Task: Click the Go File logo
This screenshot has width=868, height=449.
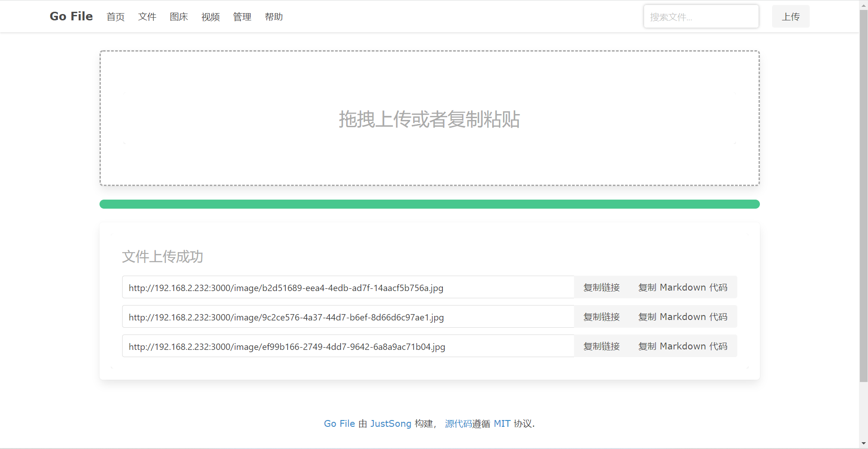Action: [x=71, y=16]
